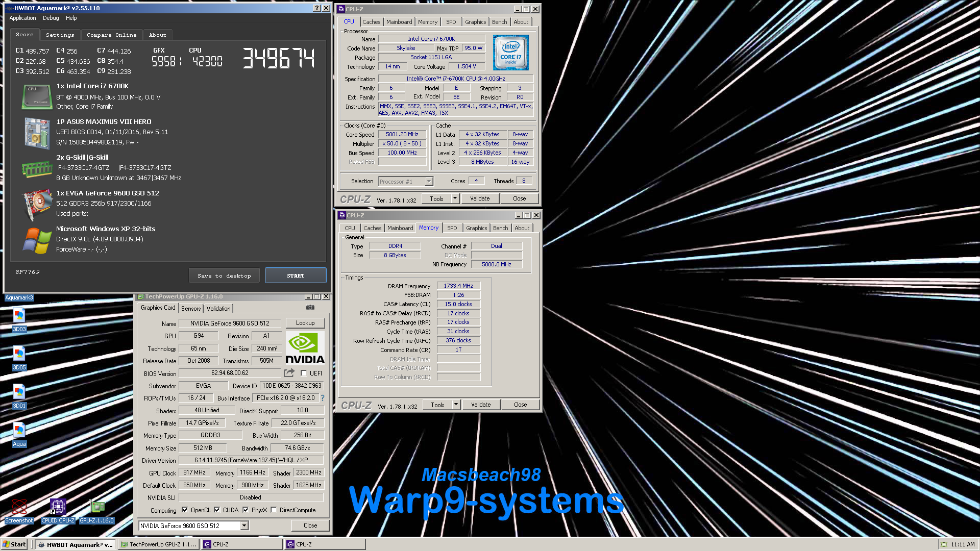Click the Core Speed value 5001.20 MHz
Viewport: 980px width, 551px height.
[402, 134]
